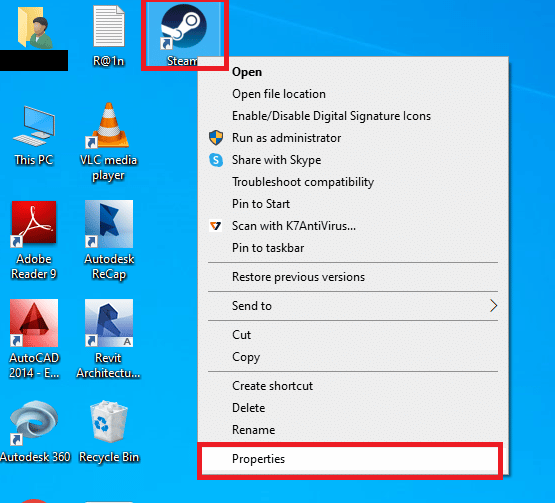Select the Steam desktop shortcut icon
The height and width of the screenshot is (503, 555).
[183, 27]
